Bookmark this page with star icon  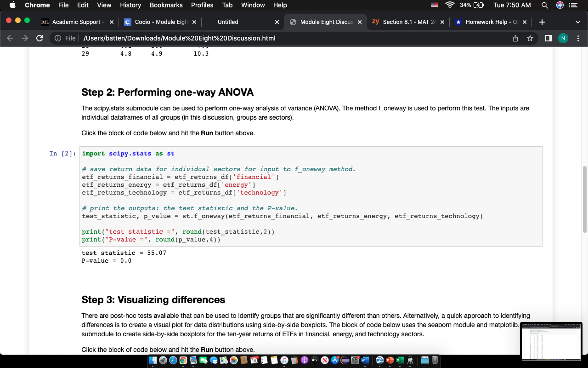coord(530,38)
